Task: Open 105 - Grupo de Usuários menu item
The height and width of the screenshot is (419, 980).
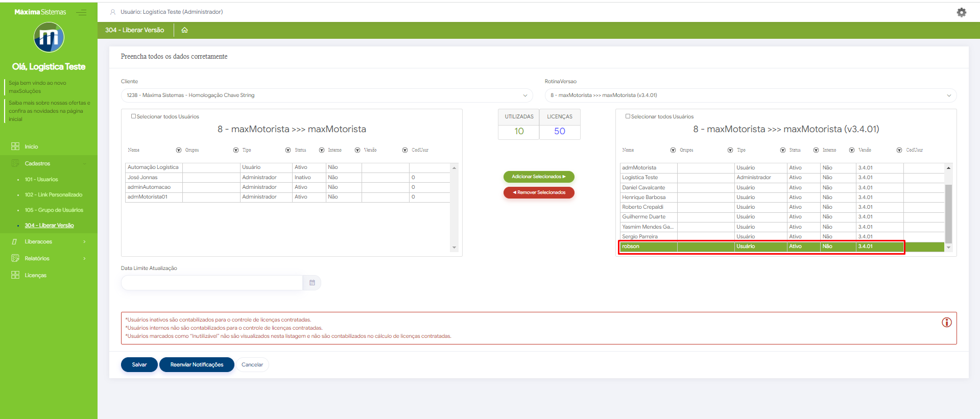Action: click(54, 210)
